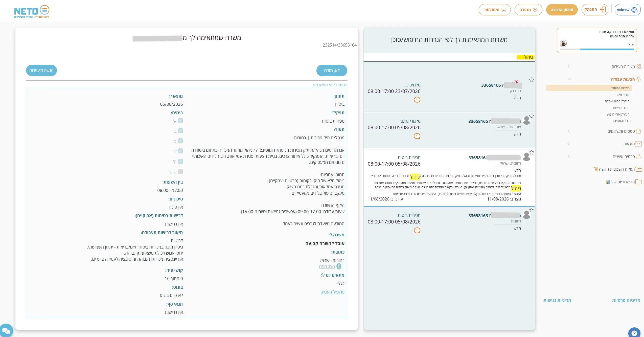Open the פרופיל מעסיק employer profile link
644x337 pixels.
point(332,292)
